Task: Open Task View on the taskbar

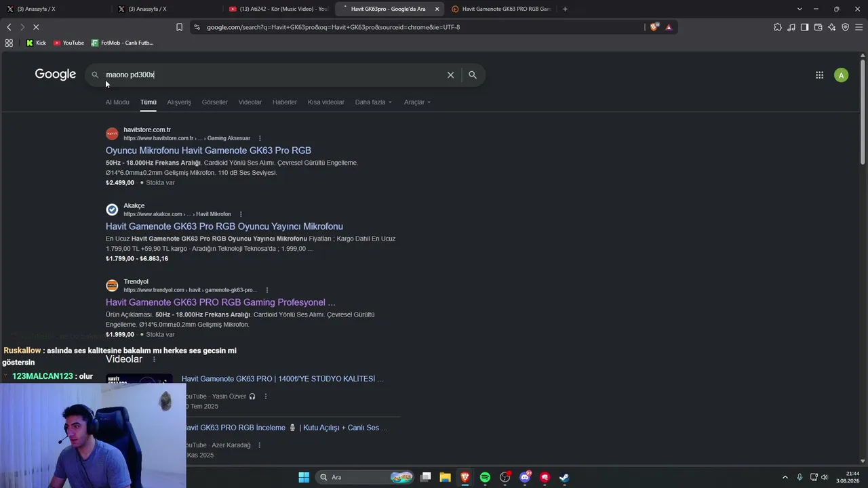Action: click(x=425, y=477)
